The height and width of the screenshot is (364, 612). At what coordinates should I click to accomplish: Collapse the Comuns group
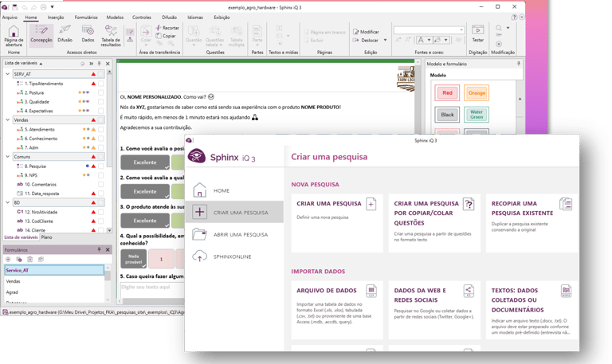(x=7, y=156)
